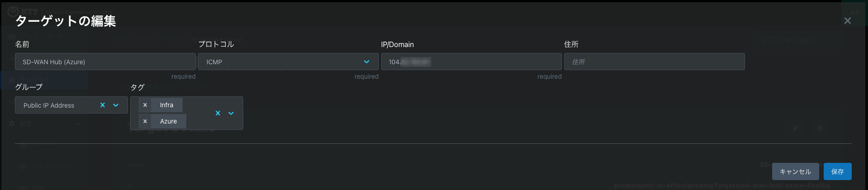This screenshot has height=190, width=868.
Task: Click the dimmed trash delete icon
Action: [x=820, y=128]
